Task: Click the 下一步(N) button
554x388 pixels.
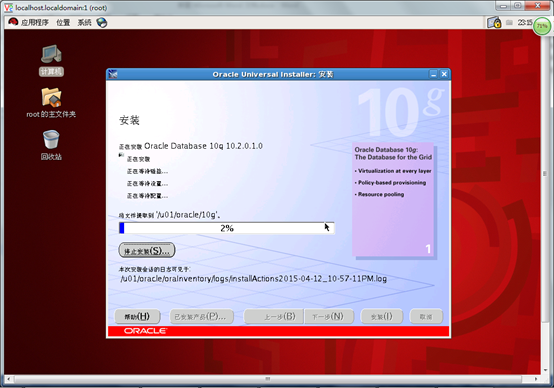Action: click(x=329, y=317)
